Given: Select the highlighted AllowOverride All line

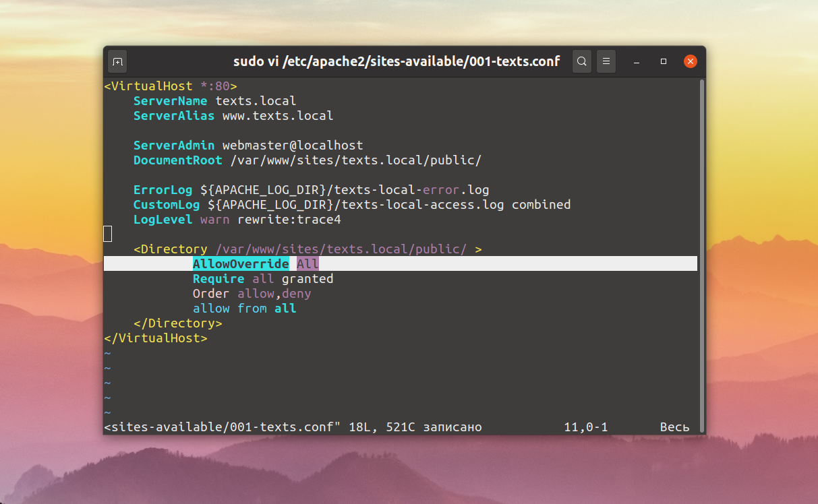Looking at the screenshot, I should click(x=255, y=263).
